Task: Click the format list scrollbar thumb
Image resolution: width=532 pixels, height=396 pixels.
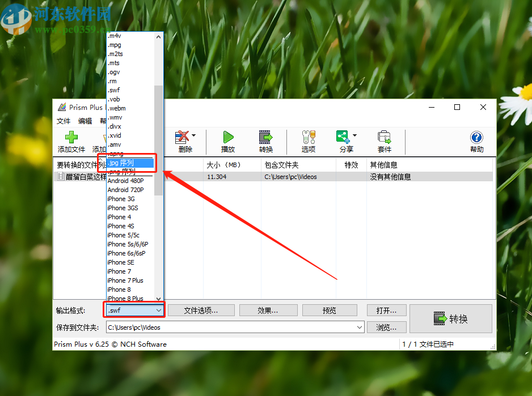Action: click(x=158, y=140)
